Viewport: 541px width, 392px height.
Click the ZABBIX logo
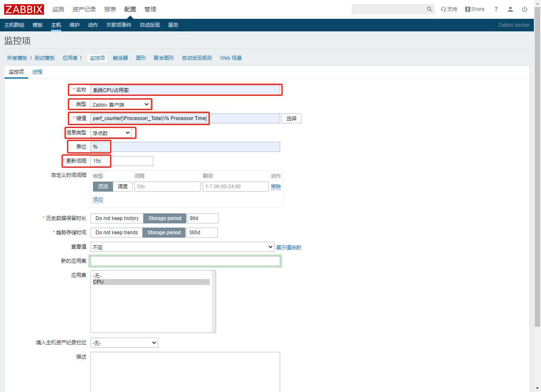pyautogui.click(x=24, y=9)
